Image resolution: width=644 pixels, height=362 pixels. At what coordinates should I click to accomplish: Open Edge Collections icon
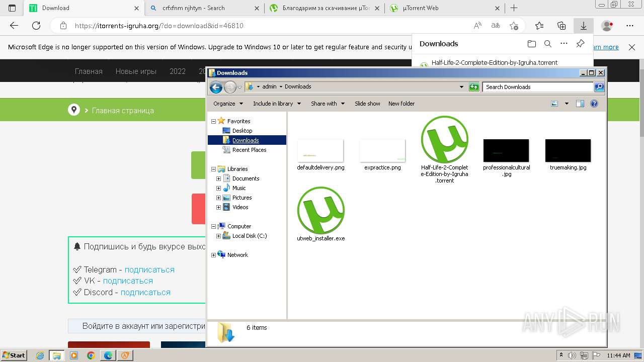pos(561,26)
